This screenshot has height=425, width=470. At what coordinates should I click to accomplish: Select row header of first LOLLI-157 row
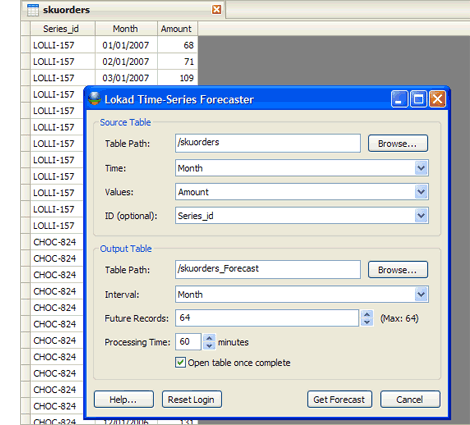coord(25,45)
